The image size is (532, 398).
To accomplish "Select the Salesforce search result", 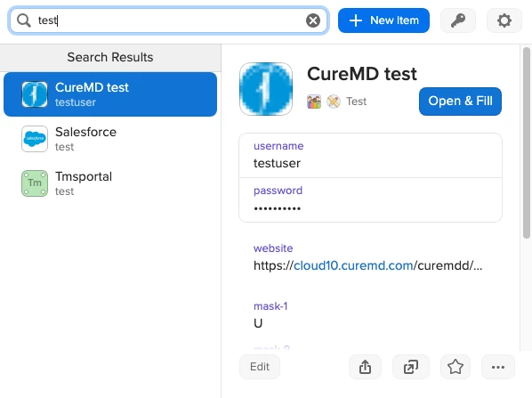I will tap(110, 139).
